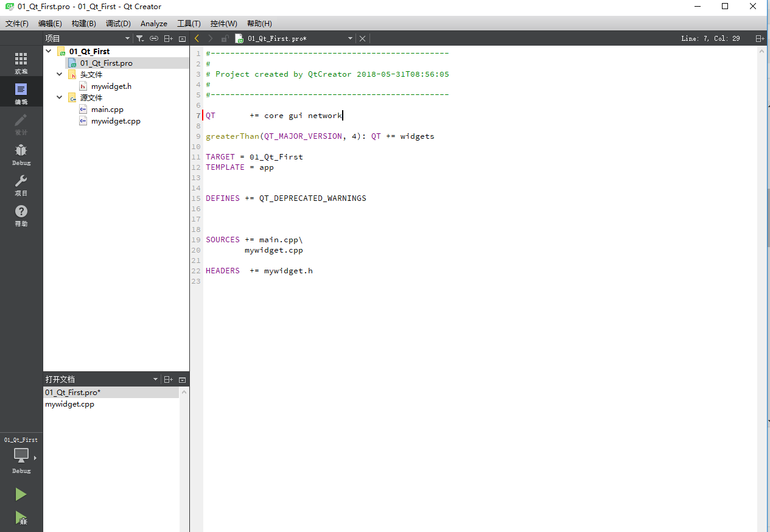This screenshot has width=770, height=532.
Task: Close the Open Documents (打开文档) panel
Action: pos(182,380)
